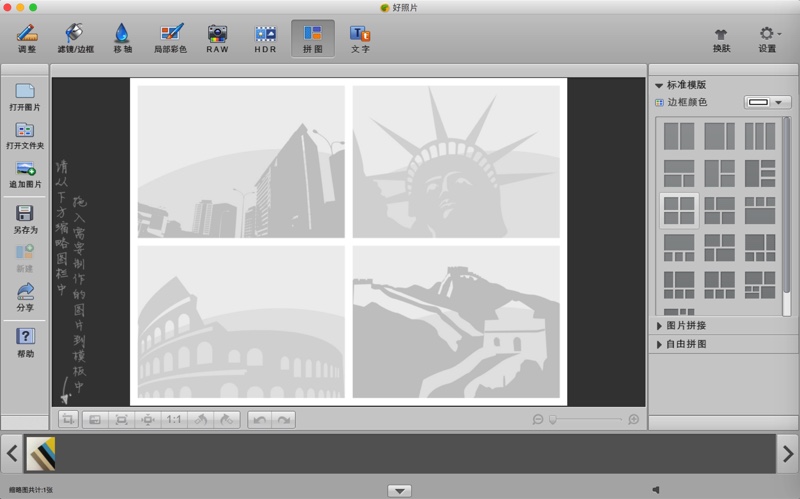
Task: Adjust the zoom slider handle
Action: (x=553, y=419)
